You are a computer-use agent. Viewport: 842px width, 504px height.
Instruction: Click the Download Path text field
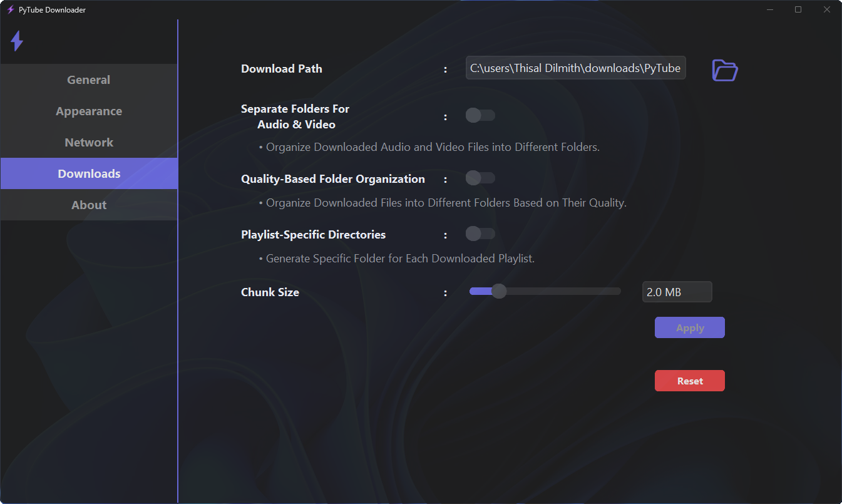576,68
